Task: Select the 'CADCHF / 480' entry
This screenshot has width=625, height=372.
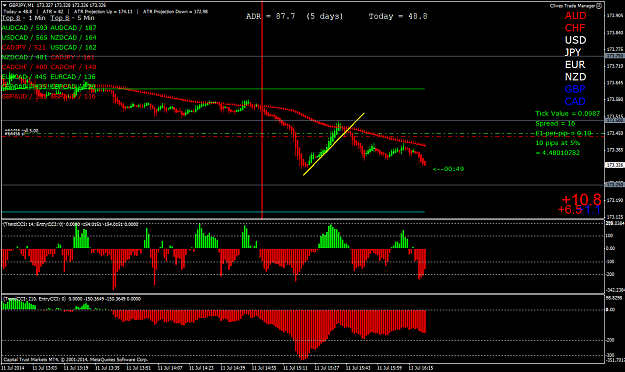Action: coord(25,67)
